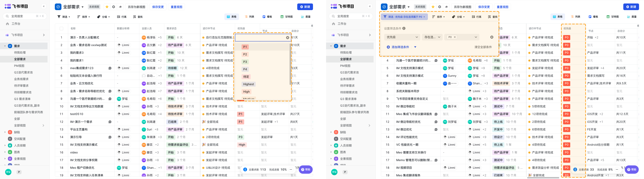Open the more options beside 完成进度 10%
The width and height of the screenshot is (644, 179).
click(x=291, y=169)
